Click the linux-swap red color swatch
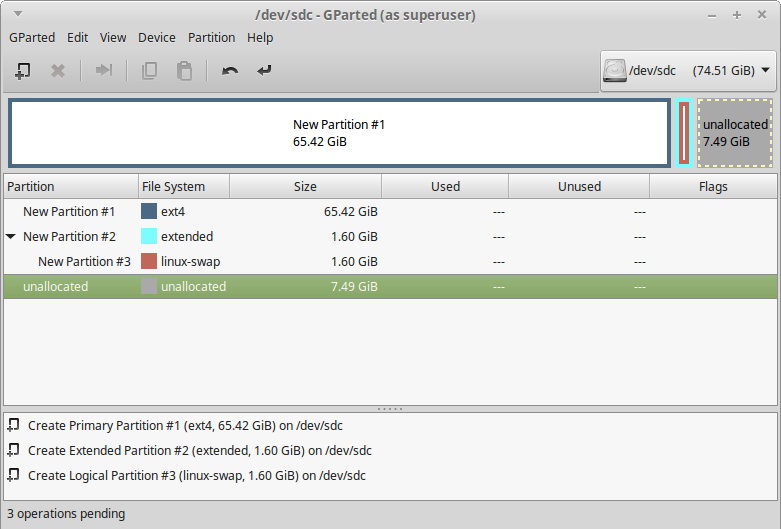 (149, 261)
